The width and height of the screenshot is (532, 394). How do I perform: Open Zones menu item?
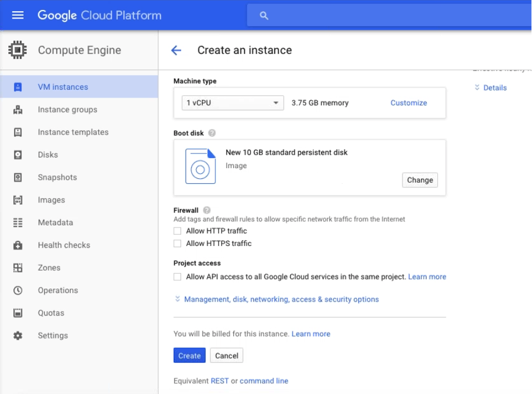pos(79,268)
